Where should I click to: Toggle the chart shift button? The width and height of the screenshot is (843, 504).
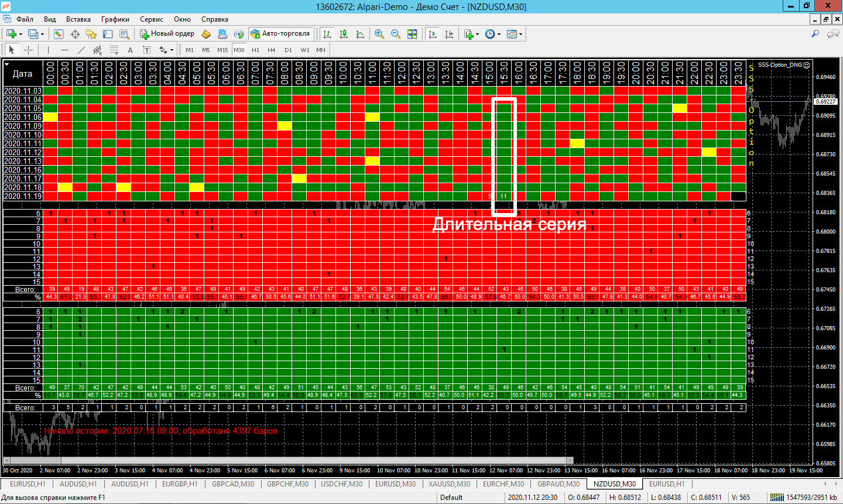(449, 34)
